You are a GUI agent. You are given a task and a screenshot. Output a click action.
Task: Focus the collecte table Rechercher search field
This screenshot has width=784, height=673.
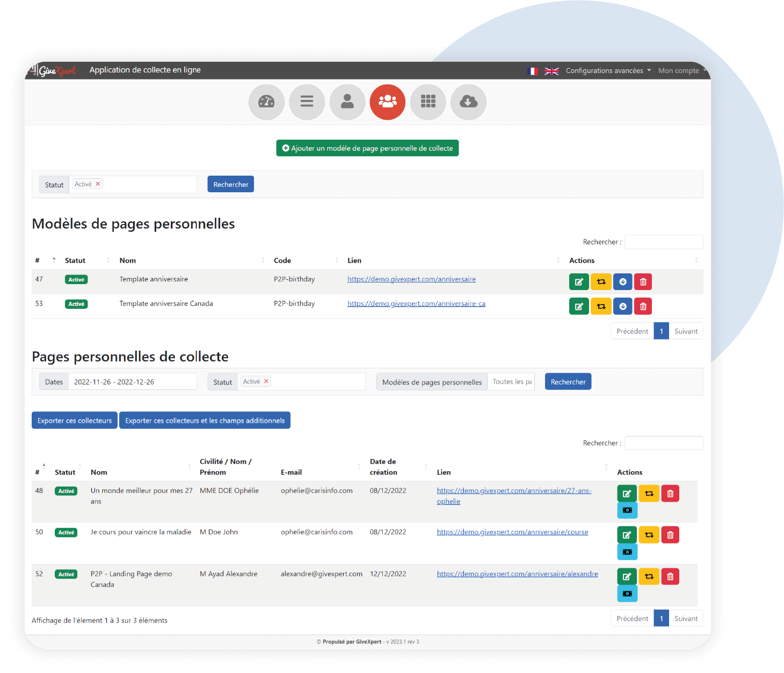(x=664, y=443)
